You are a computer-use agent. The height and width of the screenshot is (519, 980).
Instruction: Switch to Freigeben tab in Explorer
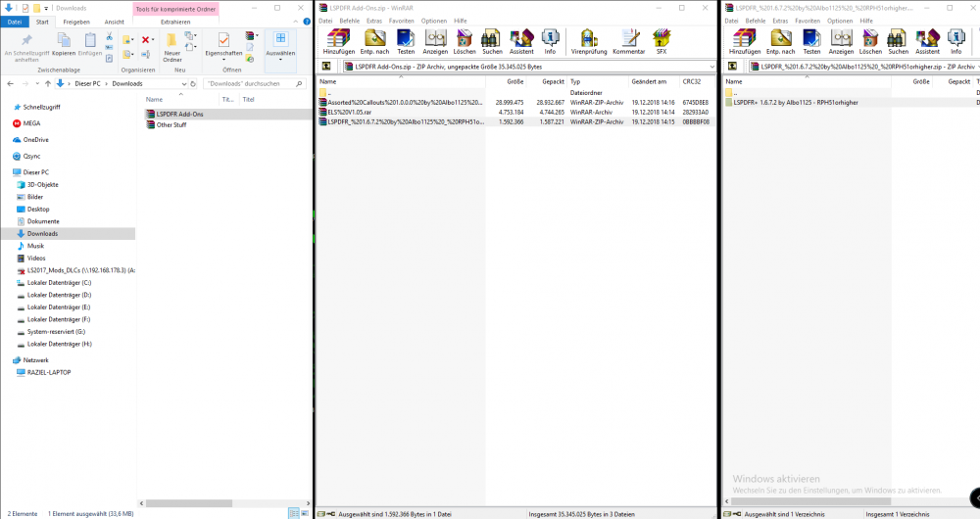tap(76, 22)
